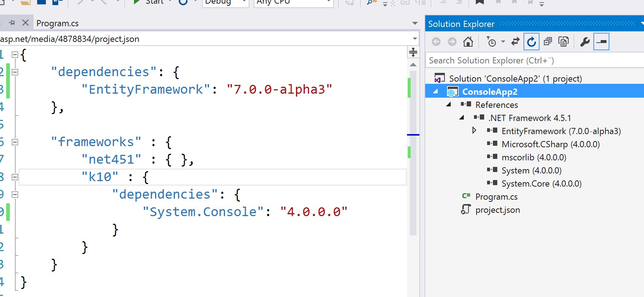Screen dimensions: 644x297
Task: Focus Search Solution Explorer field
Action: 535,60
